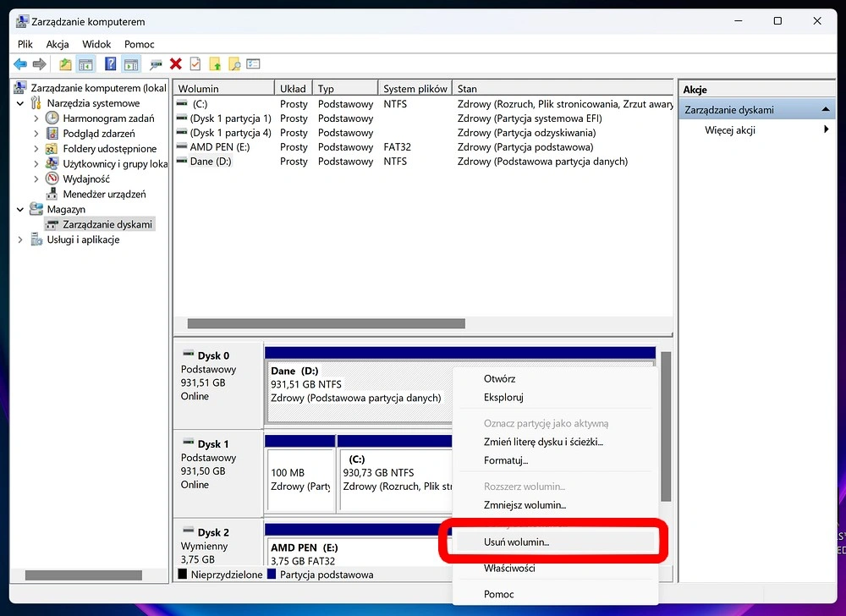The image size is (846, 616).
Task: Expand the Foldery udostępnione node
Action: coord(36,148)
